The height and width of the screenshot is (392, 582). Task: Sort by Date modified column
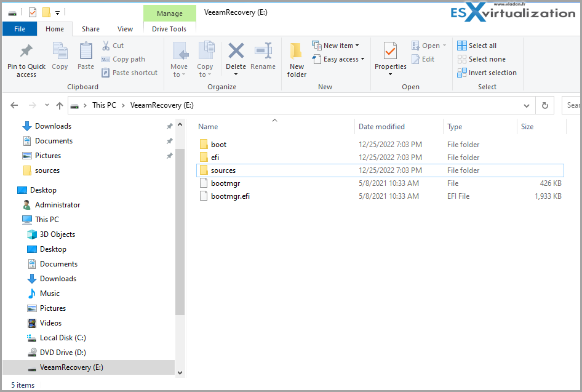click(x=399, y=127)
